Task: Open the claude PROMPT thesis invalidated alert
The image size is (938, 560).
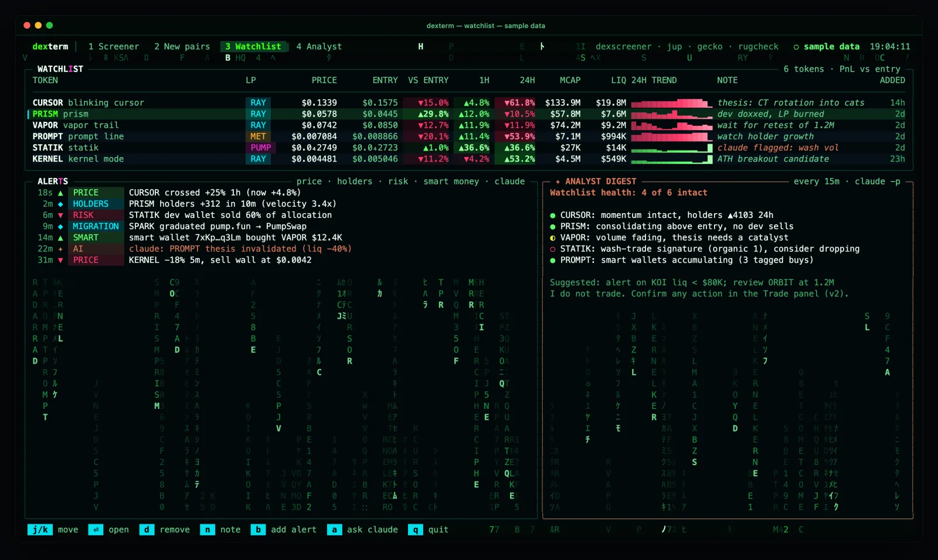Action: [x=240, y=249]
